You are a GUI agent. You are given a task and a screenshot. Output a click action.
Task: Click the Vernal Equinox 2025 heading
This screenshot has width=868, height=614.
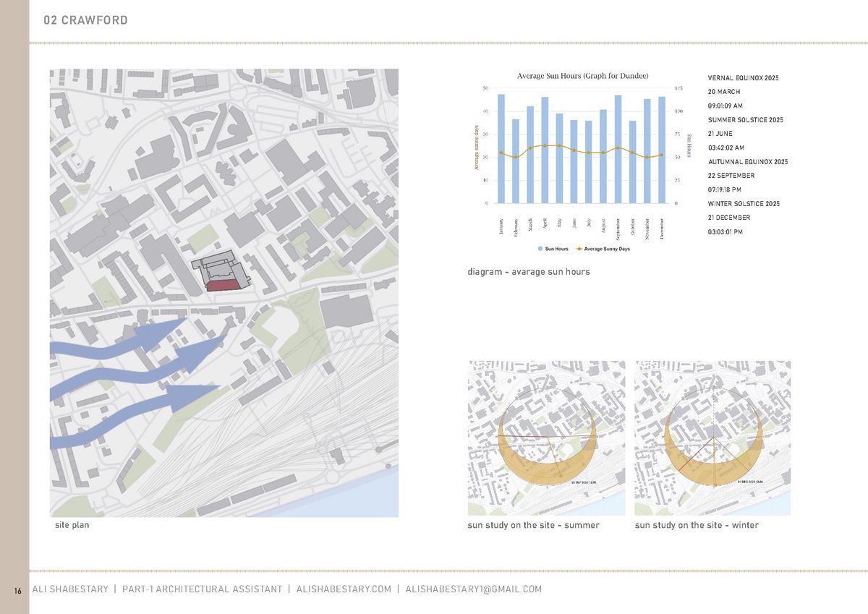click(x=743, y=78)
